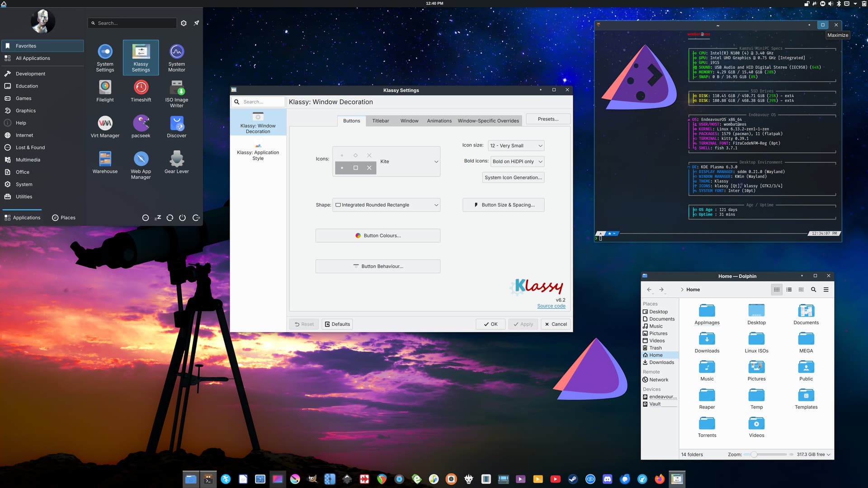Open the Bold icons dropdown
868x488 pixels.
517,161
